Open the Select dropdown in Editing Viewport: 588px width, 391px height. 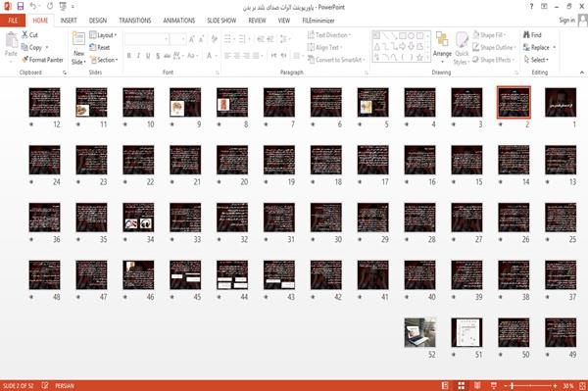coord(536,60)
